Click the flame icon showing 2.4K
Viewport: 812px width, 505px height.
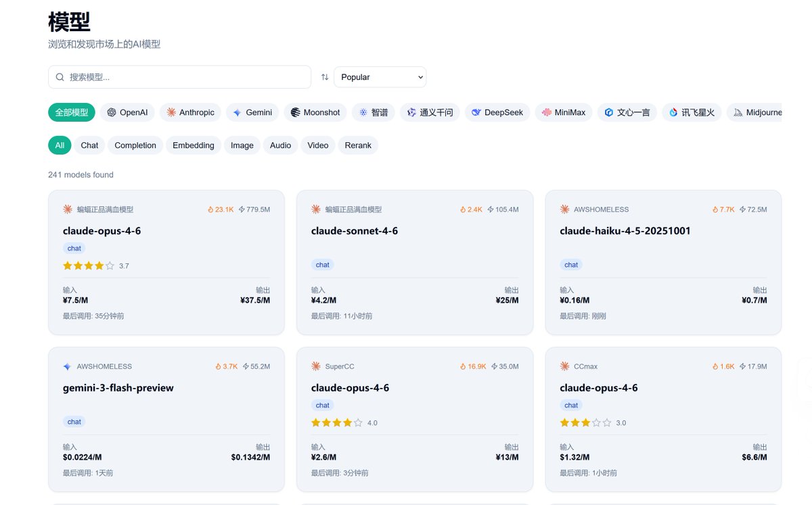(x=463, y=210)
